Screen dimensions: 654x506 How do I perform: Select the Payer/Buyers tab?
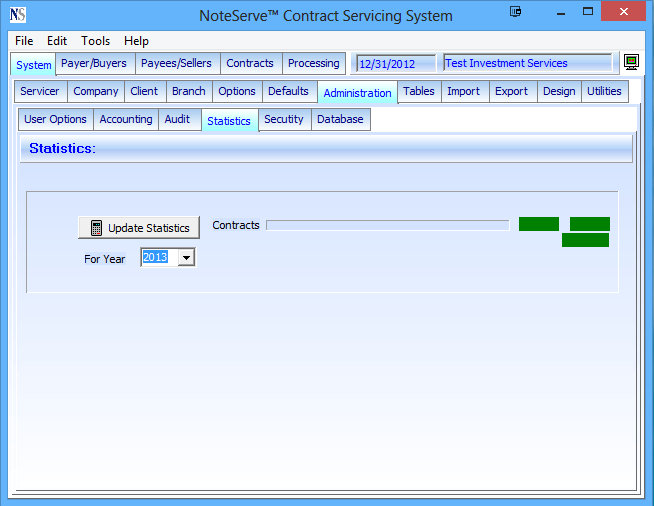tap(94, 63)
